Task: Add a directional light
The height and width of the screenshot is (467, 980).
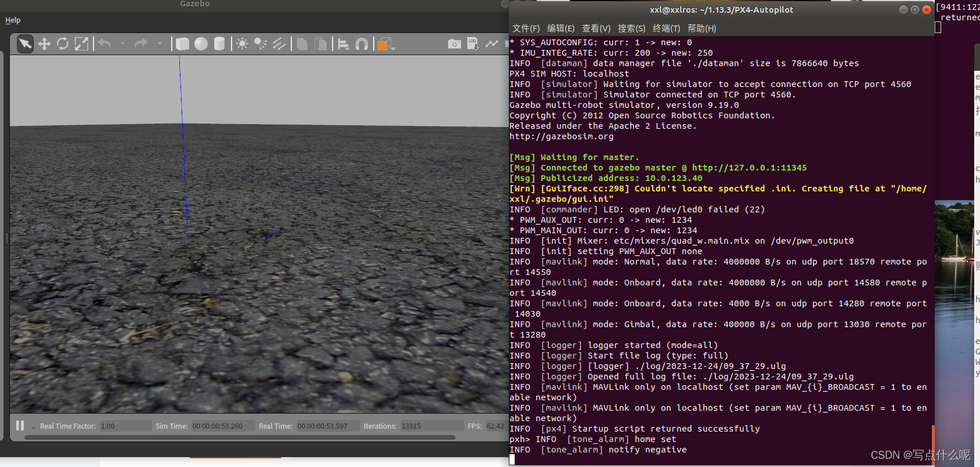Action: click(279, 44)
